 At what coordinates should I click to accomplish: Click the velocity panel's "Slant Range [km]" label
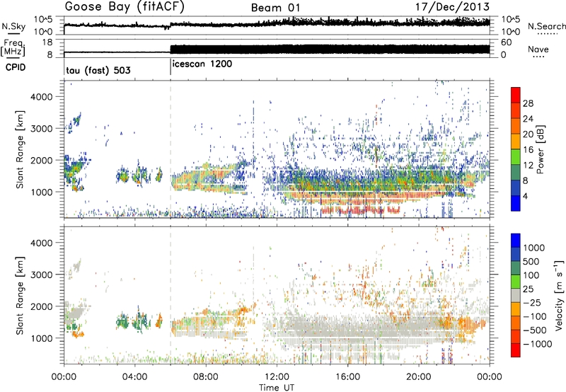coord(20,295)
